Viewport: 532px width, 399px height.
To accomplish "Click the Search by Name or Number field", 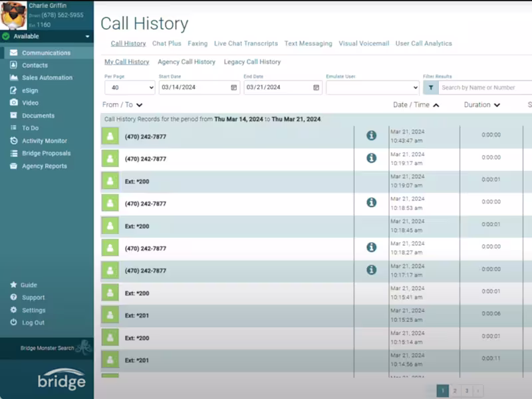I will pos(485,88).
